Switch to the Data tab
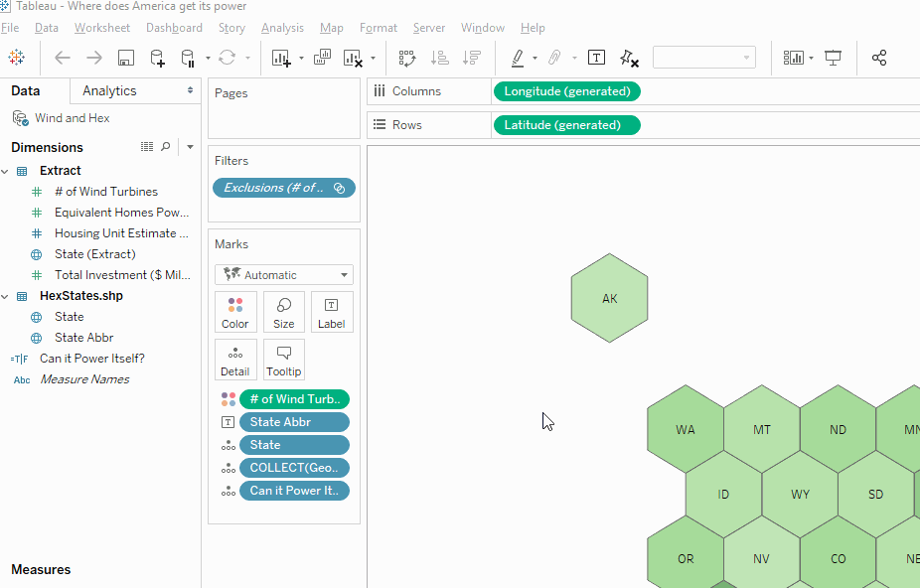Image resolution: width=920 pixels, height=588 pixels. pos(25,91)
